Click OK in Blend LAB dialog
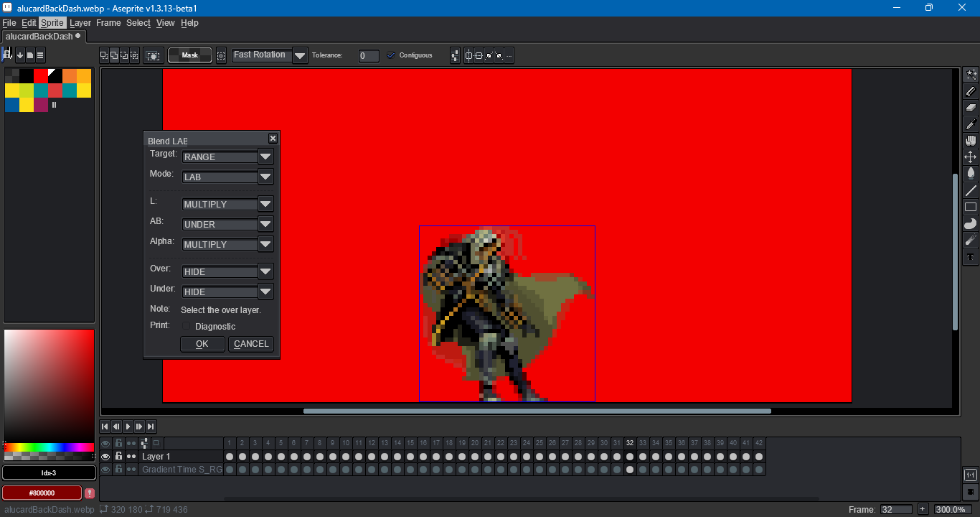 (202, 344)
